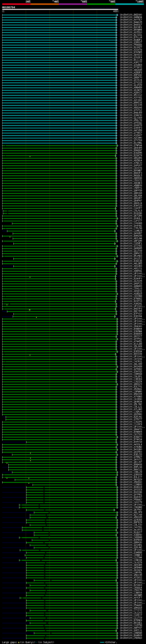Select the UniRef100_C6D888 label
146x644 pixels.
[x=131, y=538]
